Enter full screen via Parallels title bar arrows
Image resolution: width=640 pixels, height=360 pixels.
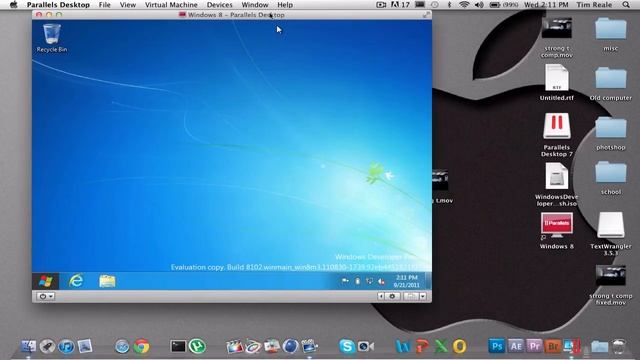427,15
